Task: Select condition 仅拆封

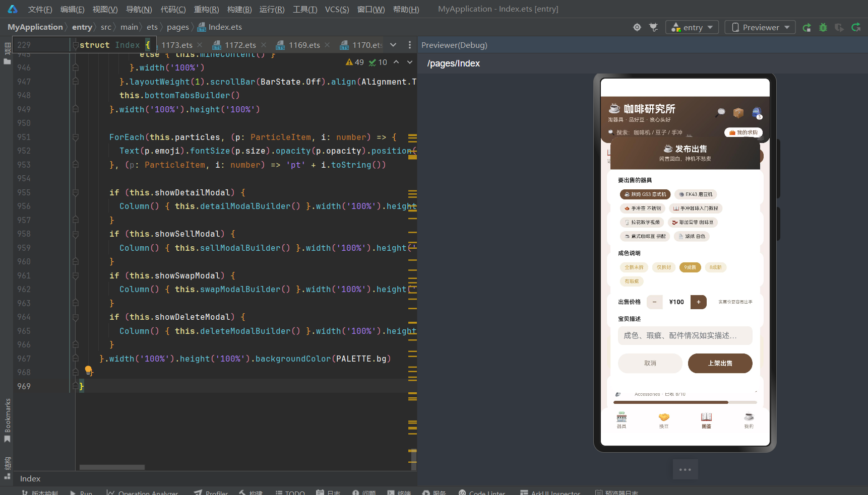Action: point(664,267)
